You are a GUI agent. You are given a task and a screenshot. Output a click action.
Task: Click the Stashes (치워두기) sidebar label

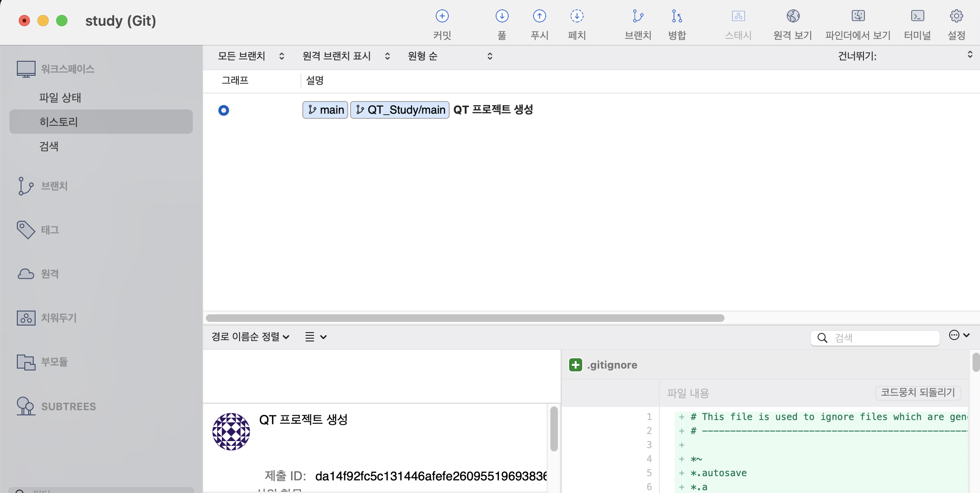(59, 318)
